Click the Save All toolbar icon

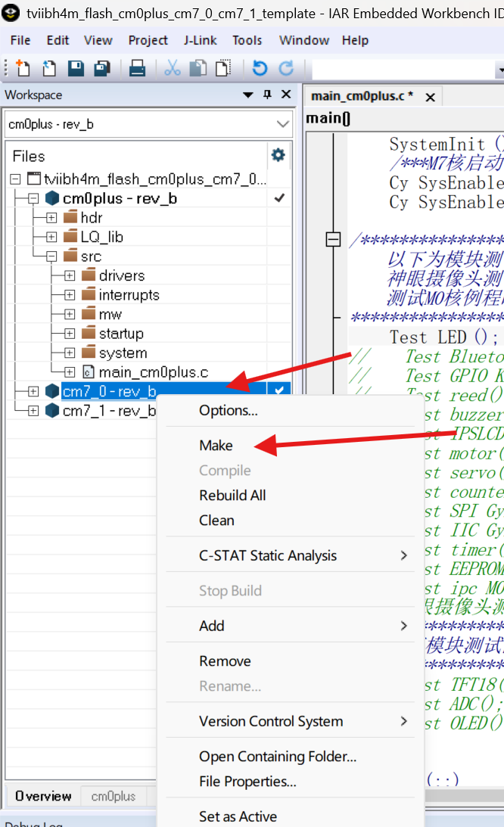click(x=102, y=68)
